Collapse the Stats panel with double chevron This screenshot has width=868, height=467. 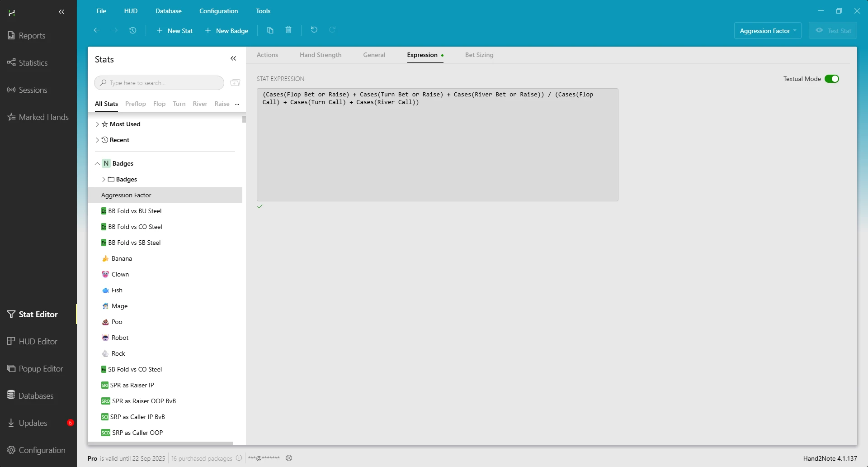click(233, 59)
